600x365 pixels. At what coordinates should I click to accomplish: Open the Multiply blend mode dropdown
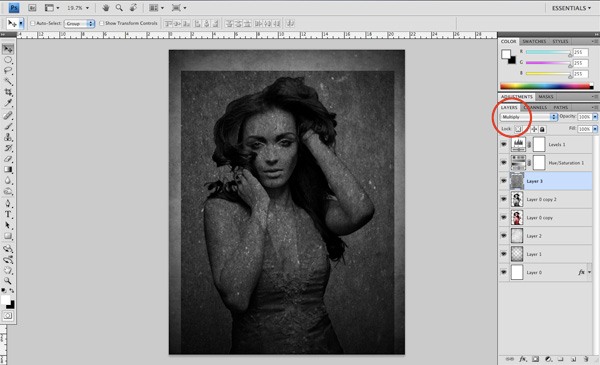coord(528,117)
